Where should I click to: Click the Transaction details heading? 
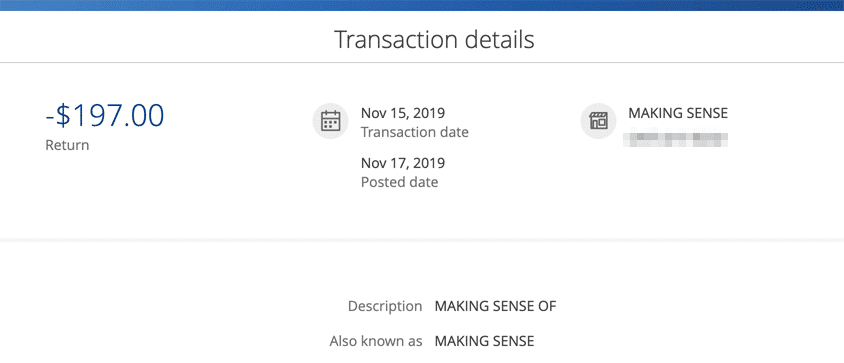click(x=434, y=40)
